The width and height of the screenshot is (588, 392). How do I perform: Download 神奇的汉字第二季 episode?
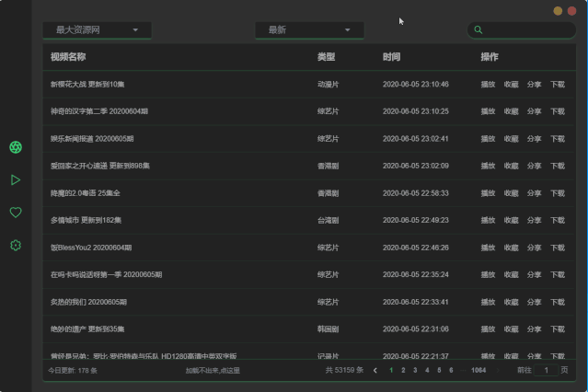(x=558, y=111)
